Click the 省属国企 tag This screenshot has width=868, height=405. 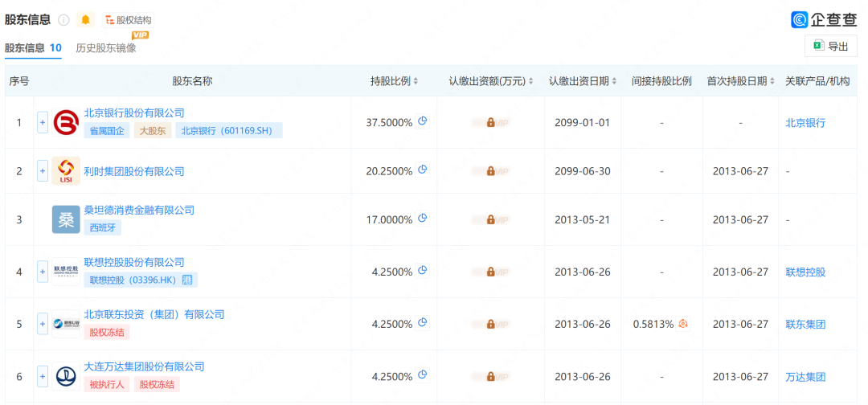tap(107, 130)
